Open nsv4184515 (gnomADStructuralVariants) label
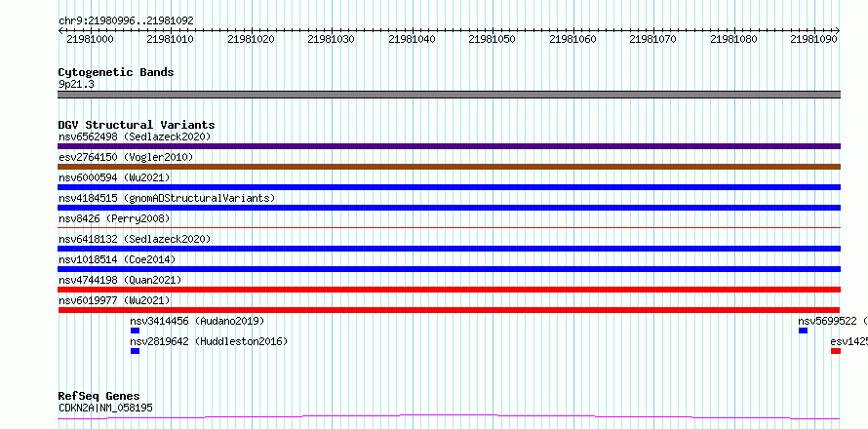Viewport: 868px width, 429px height. click(x=167, y=198)
